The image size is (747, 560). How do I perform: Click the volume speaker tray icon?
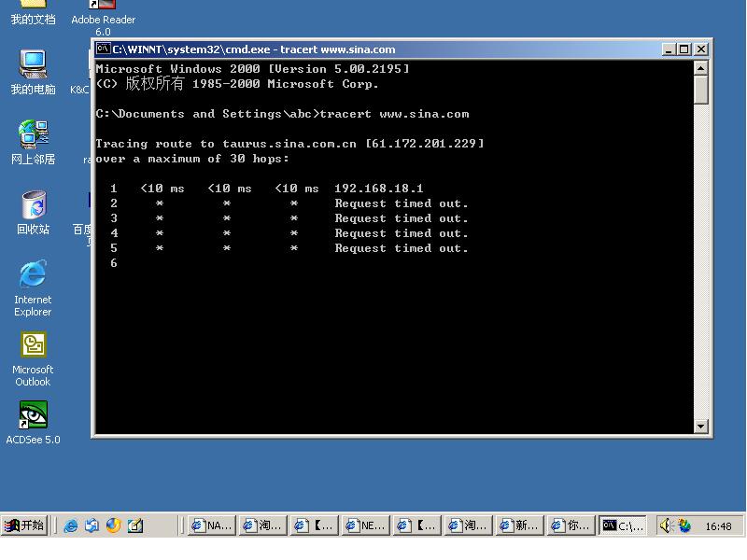coord(665,525)
